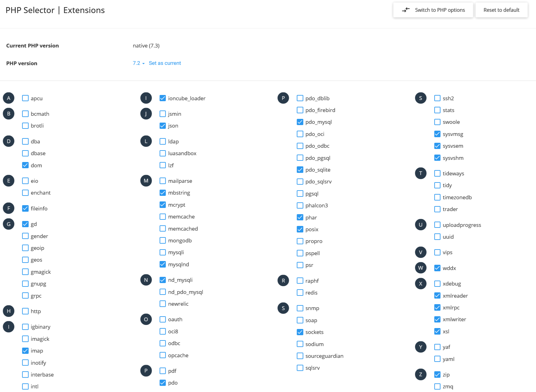Enable the redis extension
Image resolution: width=536 pixels, height=392 pixels.
(300, 292)
